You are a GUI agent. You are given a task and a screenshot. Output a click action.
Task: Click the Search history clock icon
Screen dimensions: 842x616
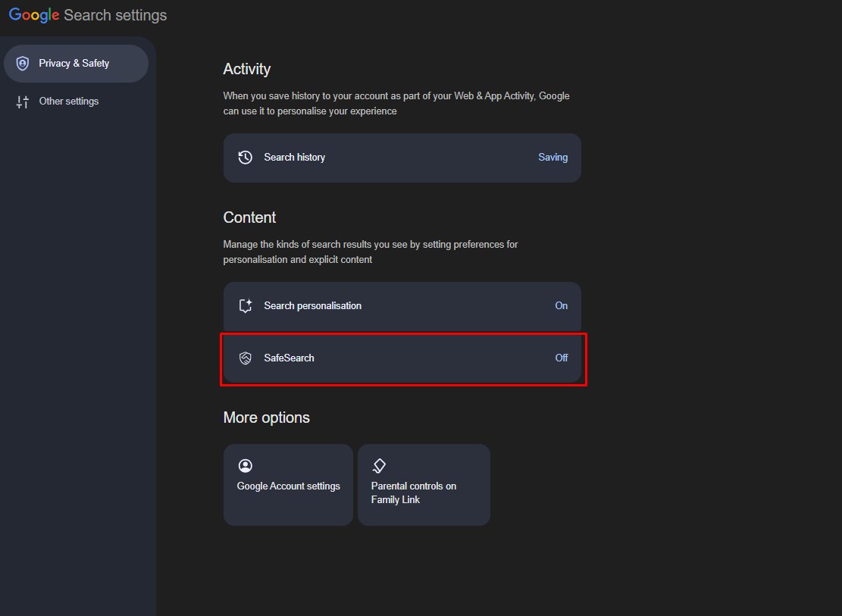pos(245,157)
